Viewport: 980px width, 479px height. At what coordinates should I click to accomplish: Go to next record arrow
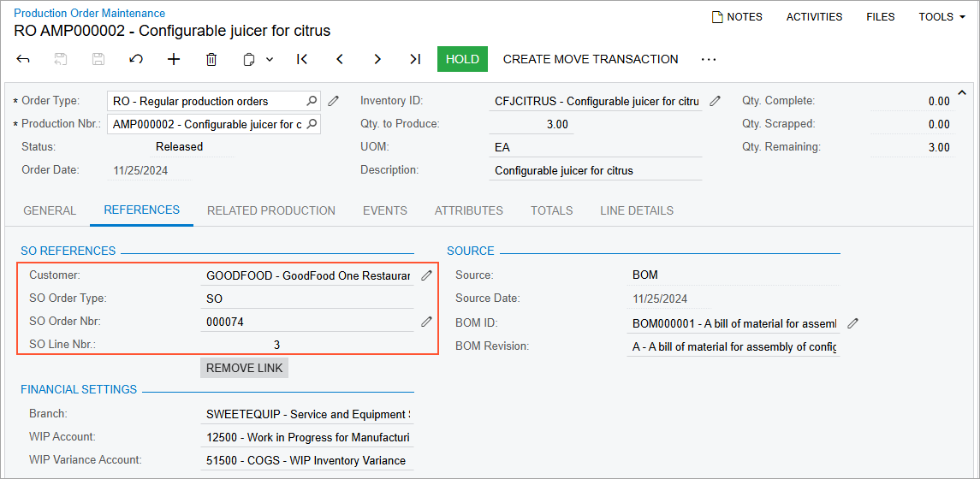coord(377,59)
